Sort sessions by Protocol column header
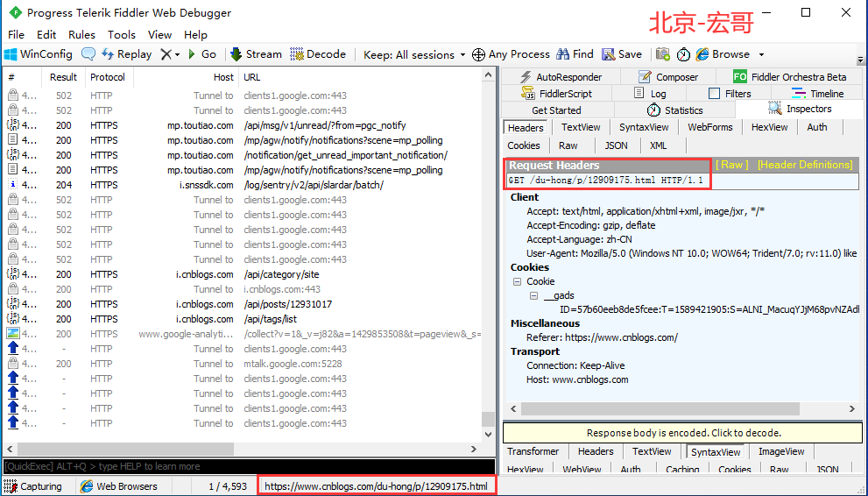 click(108, 77)
